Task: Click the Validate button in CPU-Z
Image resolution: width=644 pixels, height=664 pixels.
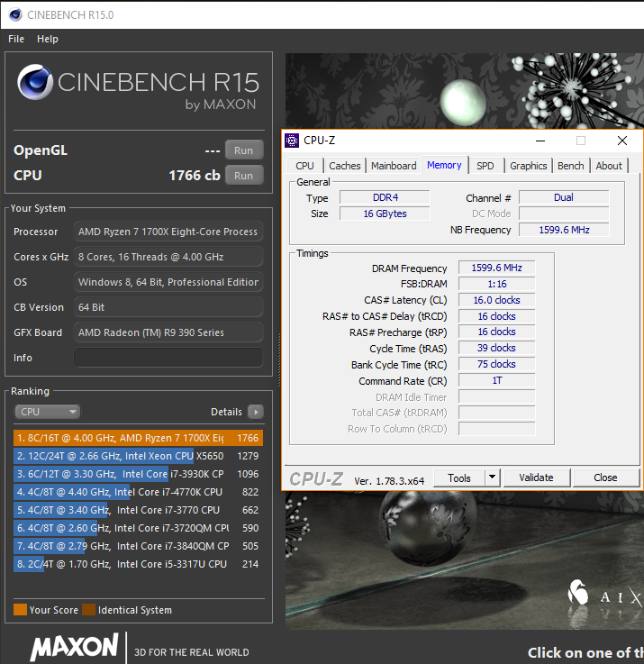Action: [537, 478]
